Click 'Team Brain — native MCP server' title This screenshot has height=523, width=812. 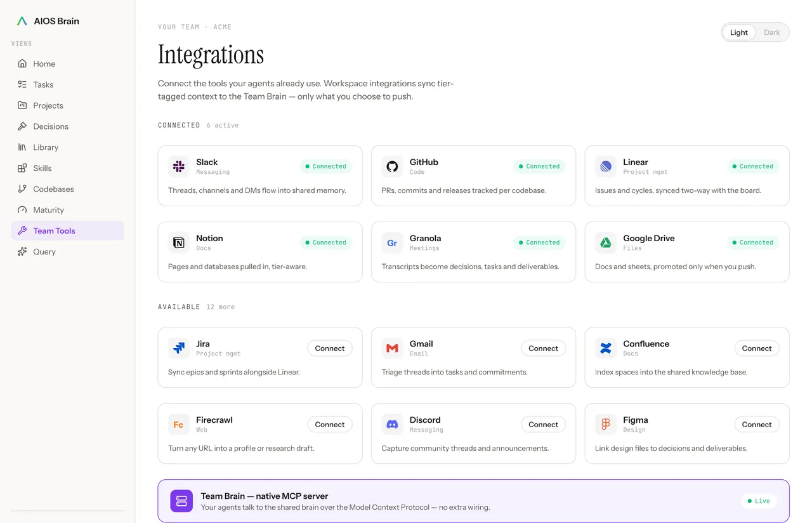pos(265,496)
